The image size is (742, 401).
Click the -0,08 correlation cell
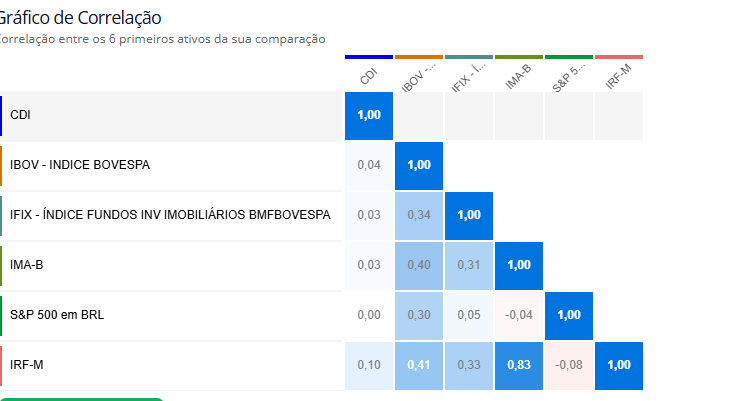(569, 365)
